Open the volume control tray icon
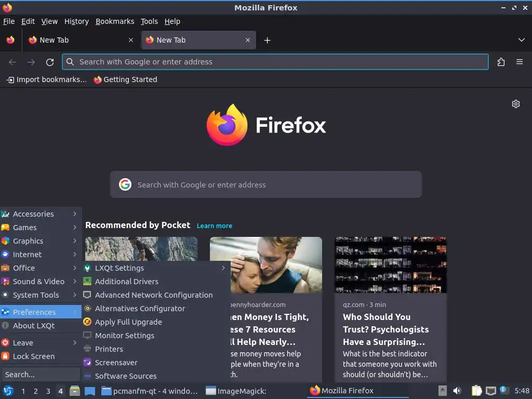 [457, 391]
